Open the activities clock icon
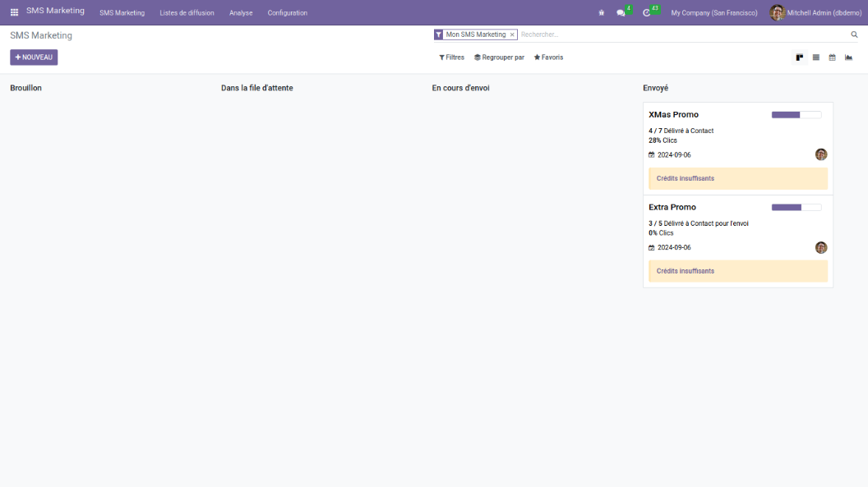This screenshot has height=487, width=868. coord(647,13)
